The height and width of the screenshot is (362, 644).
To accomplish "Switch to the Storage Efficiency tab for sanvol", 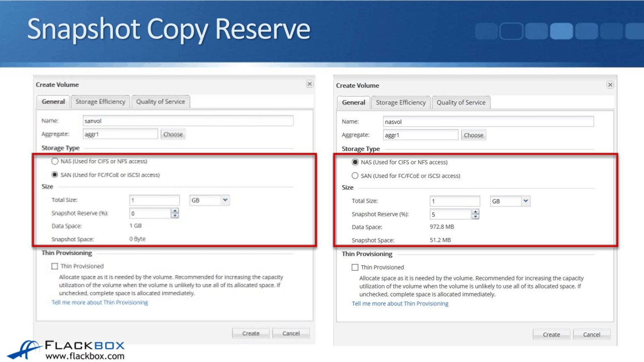I will coord(100,101).
